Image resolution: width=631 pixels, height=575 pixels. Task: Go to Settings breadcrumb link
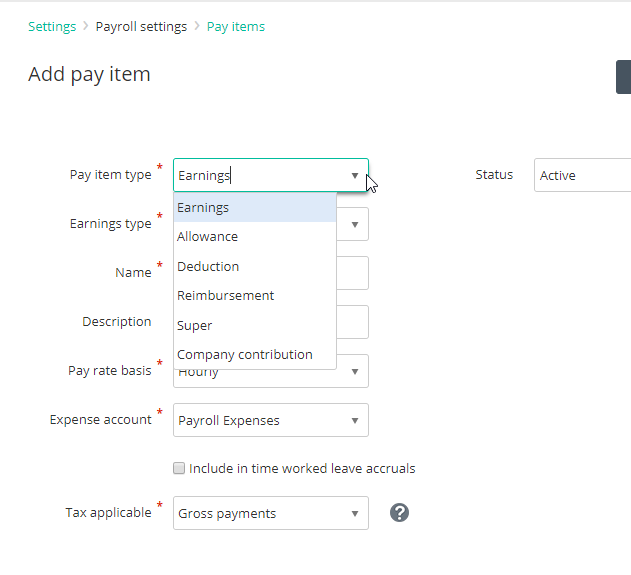click(52, 27)
